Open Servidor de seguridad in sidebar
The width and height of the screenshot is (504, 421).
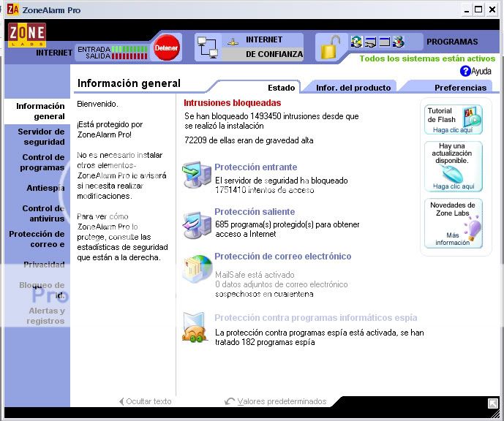(x=41, y=137)
